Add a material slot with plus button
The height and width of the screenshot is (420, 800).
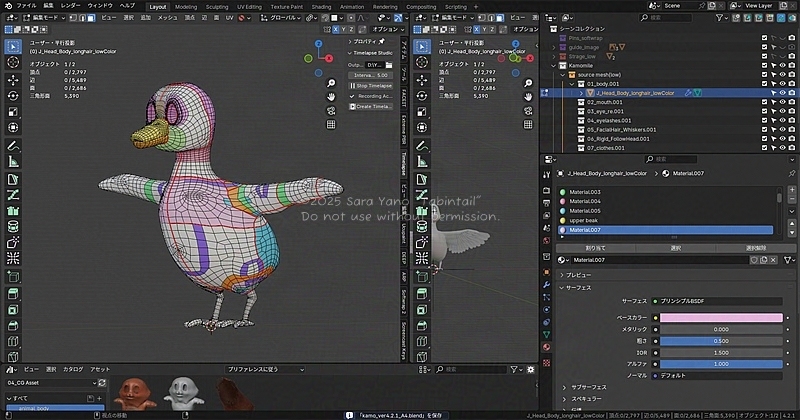(x=792, y=190)
